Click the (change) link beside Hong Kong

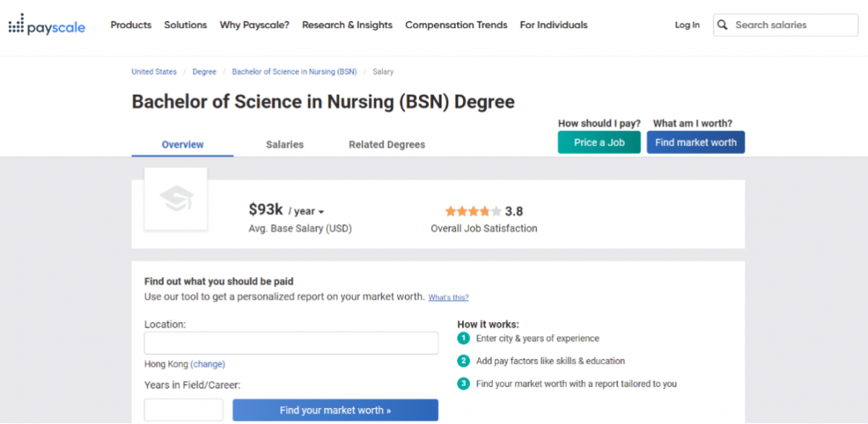point(207,365)
